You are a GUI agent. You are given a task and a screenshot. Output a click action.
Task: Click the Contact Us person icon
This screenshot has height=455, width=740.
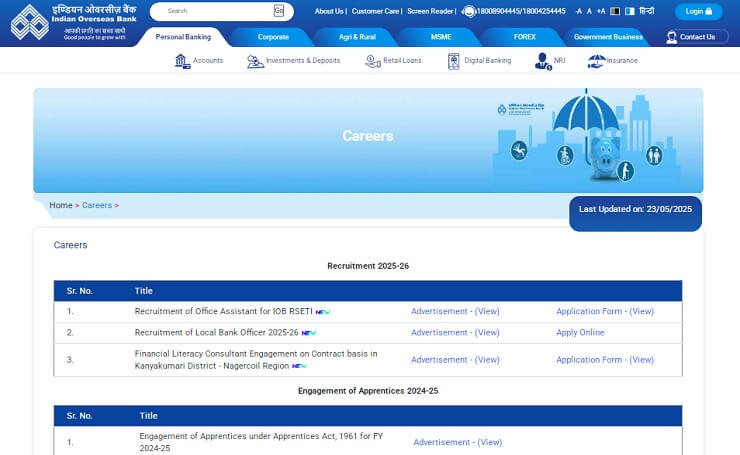tap(672, 37)
